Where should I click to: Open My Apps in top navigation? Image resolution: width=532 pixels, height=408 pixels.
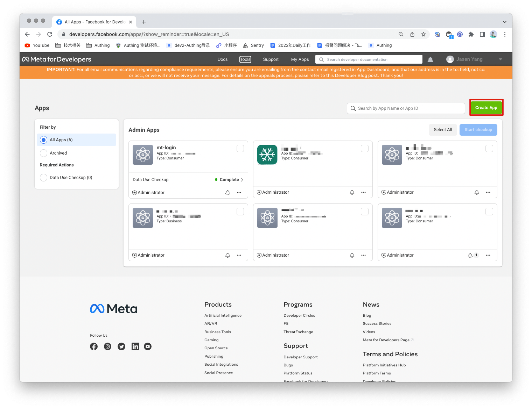pyautogui.click(x=300, y=59)
